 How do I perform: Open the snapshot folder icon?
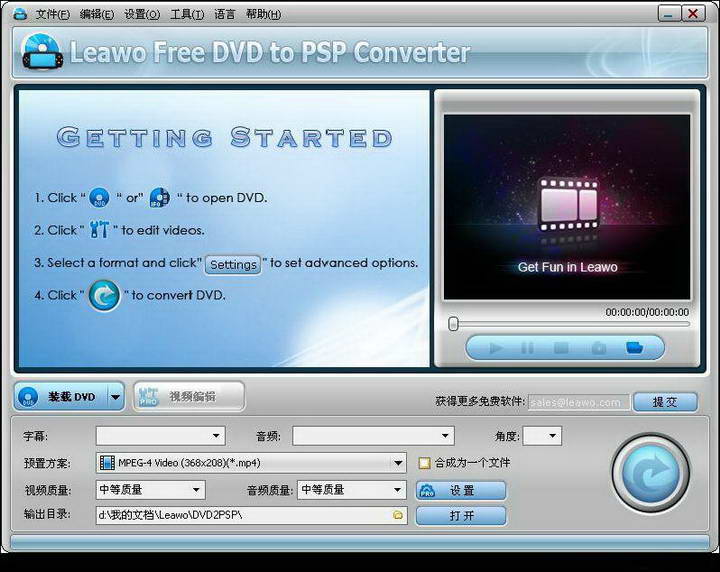(x=635, y=348)
